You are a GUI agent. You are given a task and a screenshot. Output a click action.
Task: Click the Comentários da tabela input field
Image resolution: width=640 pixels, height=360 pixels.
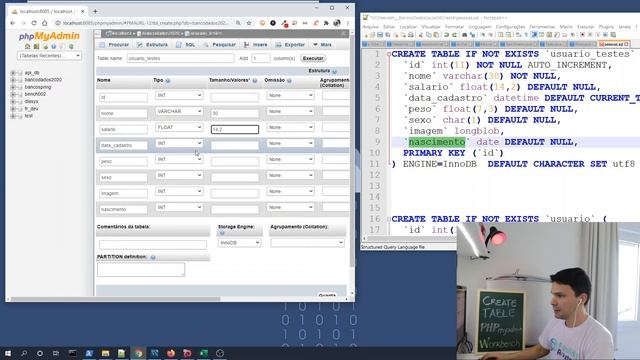pos(153,244)
